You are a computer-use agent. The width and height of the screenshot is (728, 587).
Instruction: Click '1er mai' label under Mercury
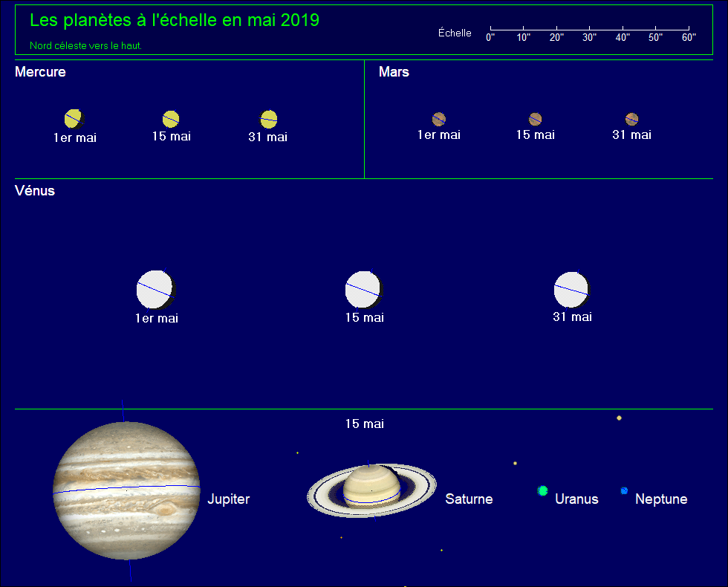point(75,137)
